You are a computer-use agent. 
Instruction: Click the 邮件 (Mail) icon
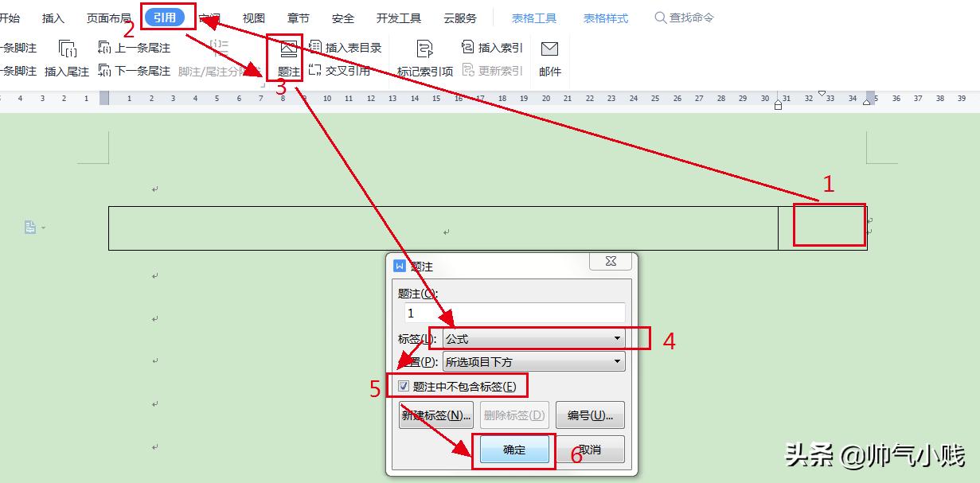tap(549, 56)
